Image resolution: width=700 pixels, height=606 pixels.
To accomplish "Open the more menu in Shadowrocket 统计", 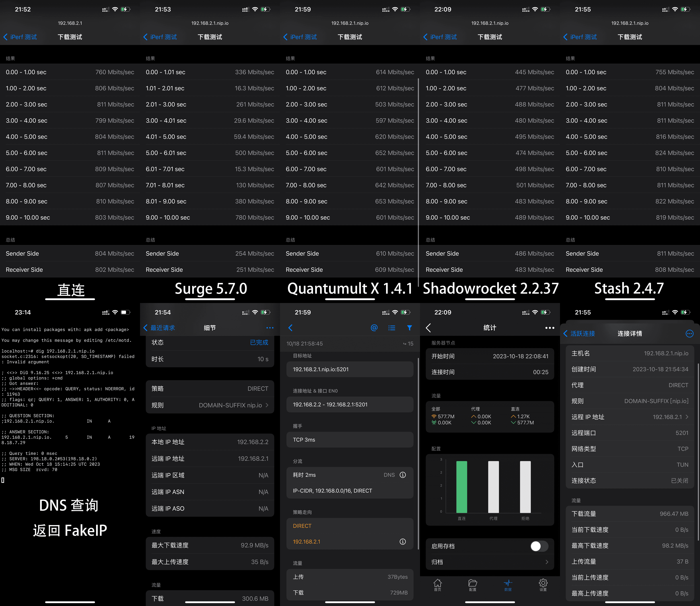I will click(549, 328).
